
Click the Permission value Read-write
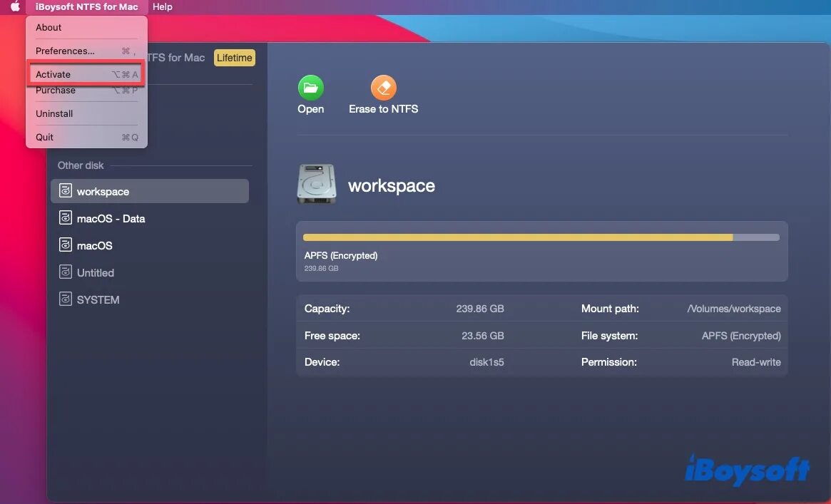pyautogui.click(x=755, y=362)
